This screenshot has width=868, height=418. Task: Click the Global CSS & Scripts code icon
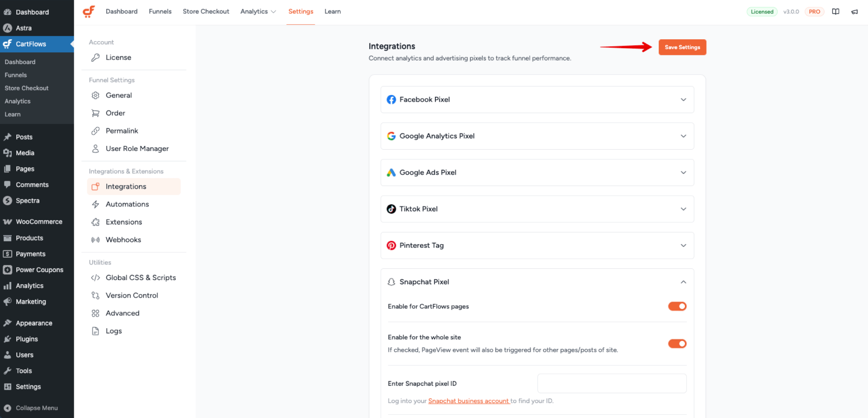click(95, 278)
